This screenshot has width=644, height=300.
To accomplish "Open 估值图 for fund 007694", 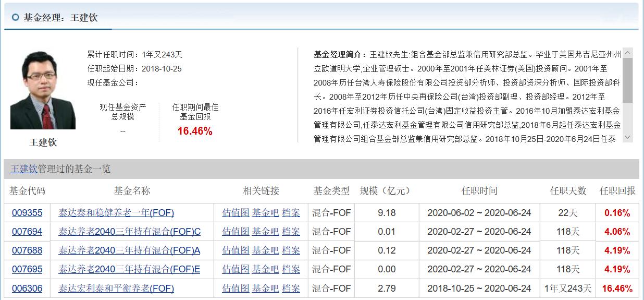I will (236, 232).
